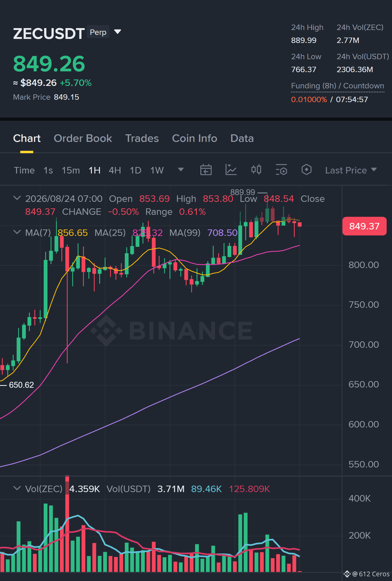
Task: Tap the Vol(USDT) 3.71M legend value
Action: pos(171,489)
